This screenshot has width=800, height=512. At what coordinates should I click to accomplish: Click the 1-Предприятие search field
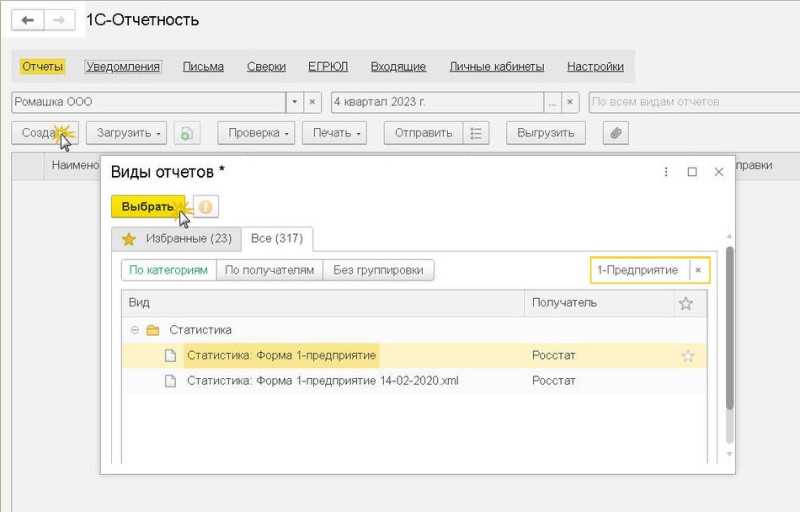pos(640,270)
